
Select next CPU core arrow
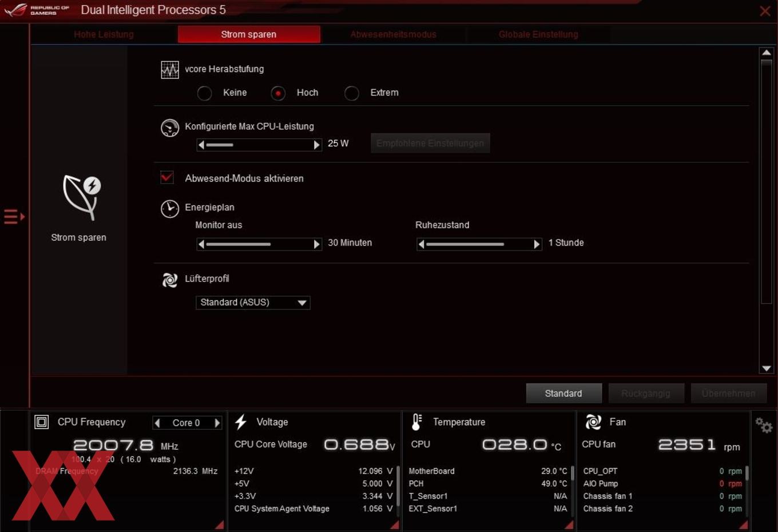point(217,423)
